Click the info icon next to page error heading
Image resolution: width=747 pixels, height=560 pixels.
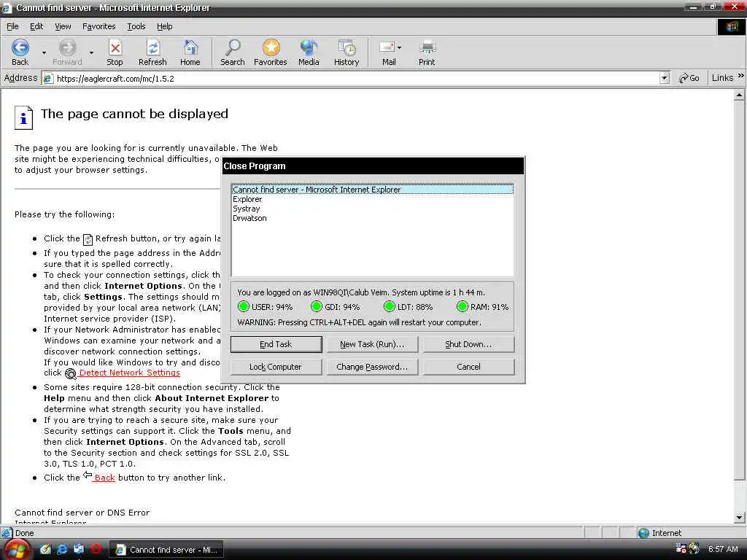tap(23, 117)
